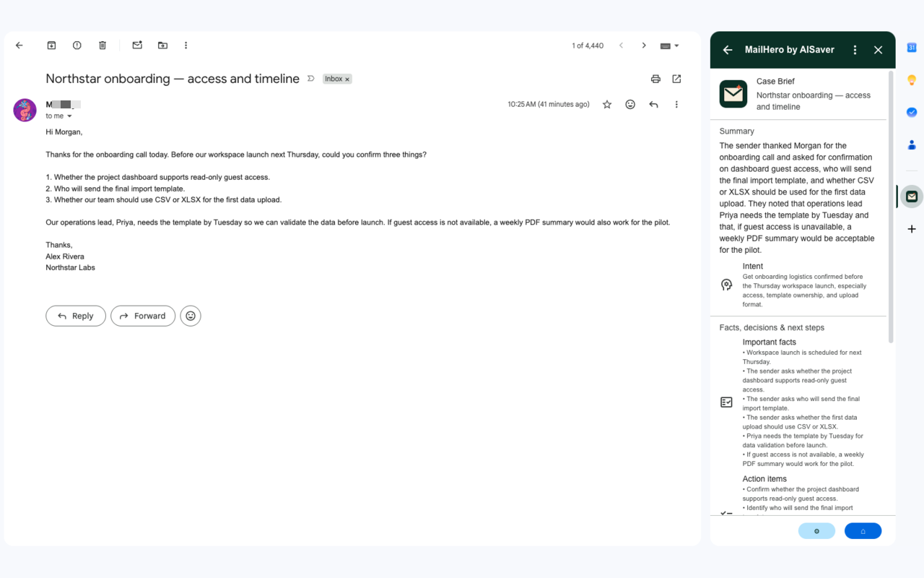Add an emoji reaction from message header
924x578 pixels.
(630, 105)
